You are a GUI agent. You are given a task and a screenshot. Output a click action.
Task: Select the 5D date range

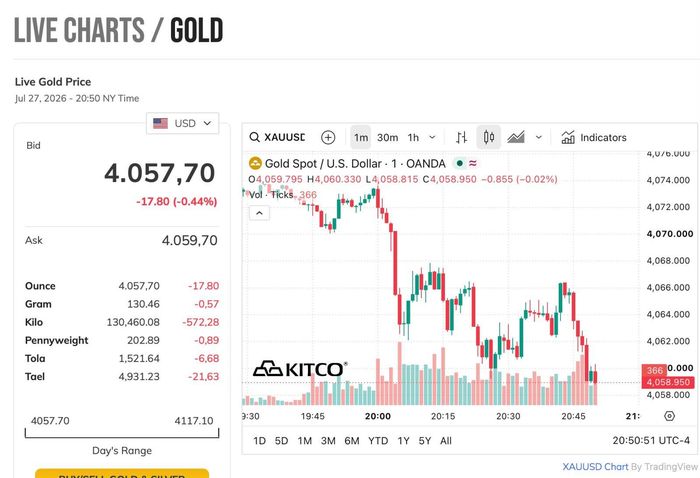click(x=281, y=441)
